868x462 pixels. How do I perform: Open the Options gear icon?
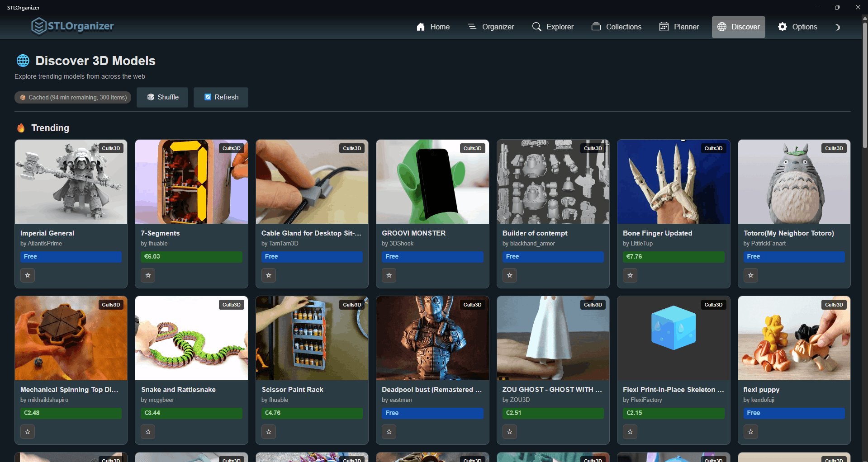click(x=782, y=27)
